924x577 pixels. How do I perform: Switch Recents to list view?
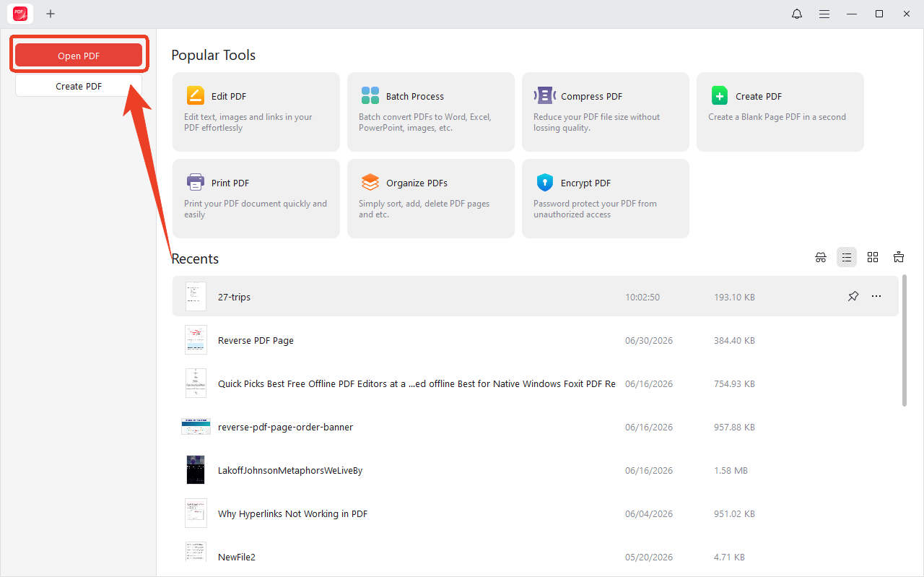tap(847, 257)
